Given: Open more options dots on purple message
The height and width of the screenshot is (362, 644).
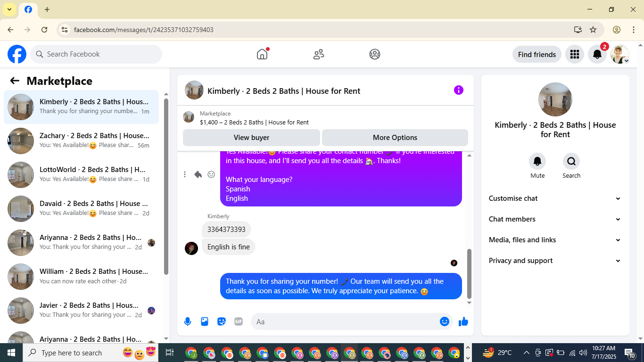Looking at the screenshot, I should [185, 174].
